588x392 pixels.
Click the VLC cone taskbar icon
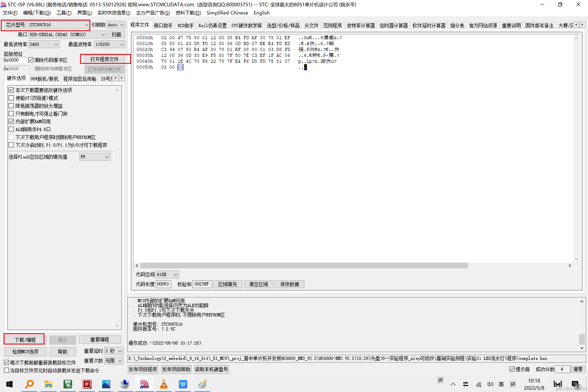[164, 384]
